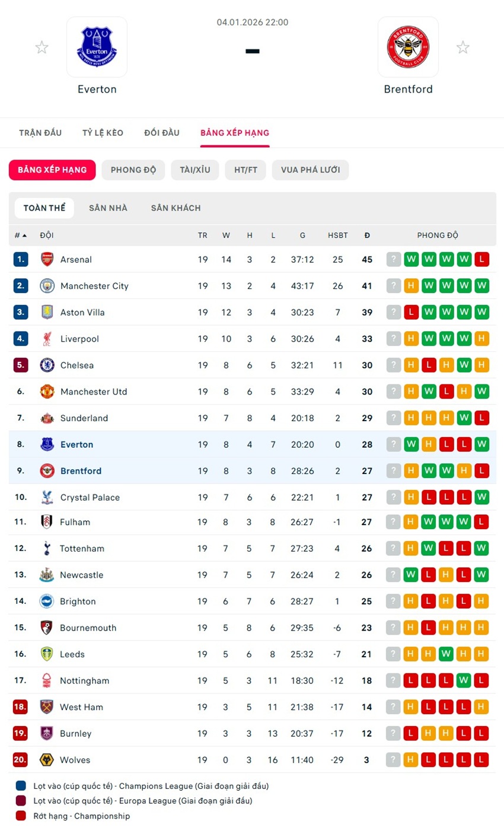Click the Wolves club logo

pos(46,760)
